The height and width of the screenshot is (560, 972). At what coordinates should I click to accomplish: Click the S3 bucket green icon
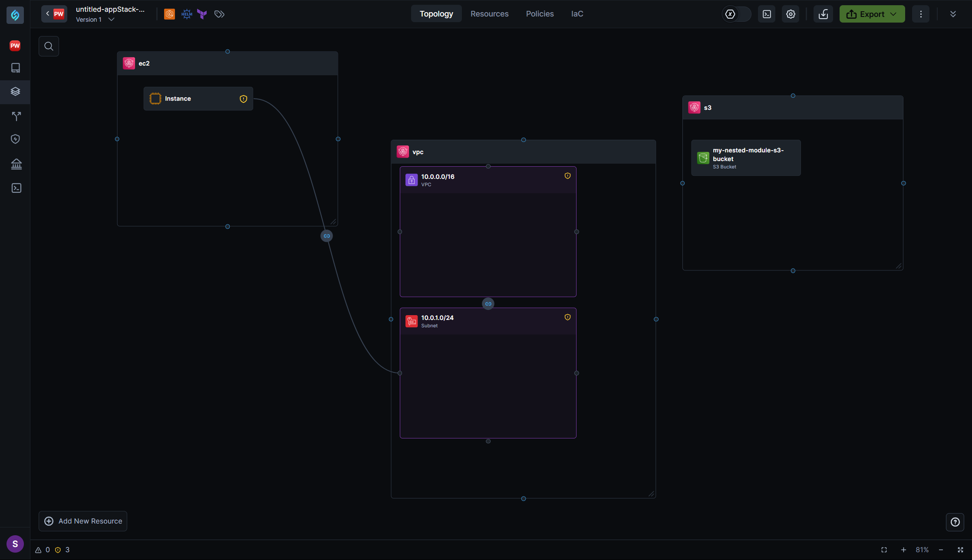(703, 158)
